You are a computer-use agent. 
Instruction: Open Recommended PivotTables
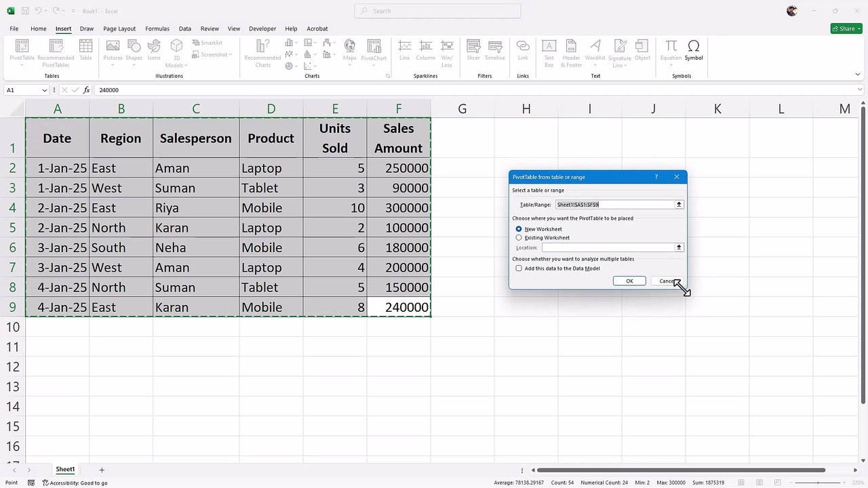56,53
